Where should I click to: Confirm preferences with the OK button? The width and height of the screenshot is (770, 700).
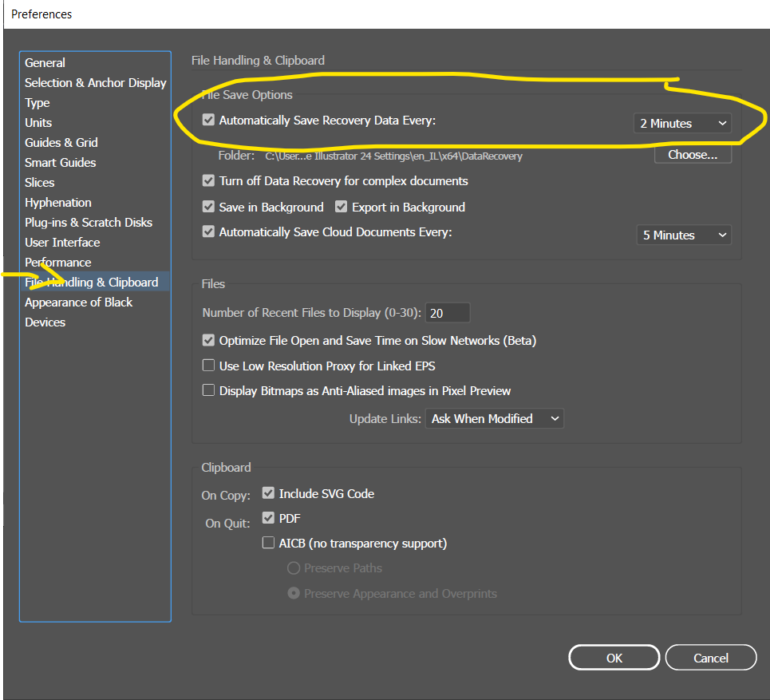coord(614,658)
